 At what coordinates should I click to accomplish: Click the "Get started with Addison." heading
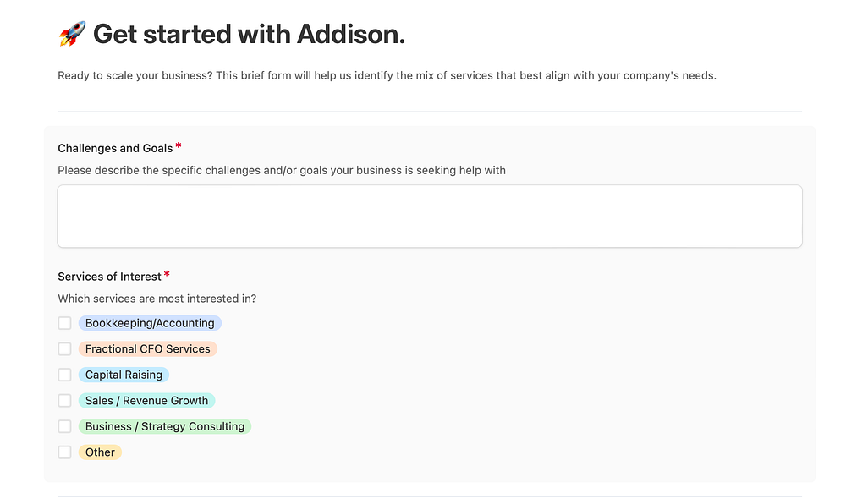249,35
